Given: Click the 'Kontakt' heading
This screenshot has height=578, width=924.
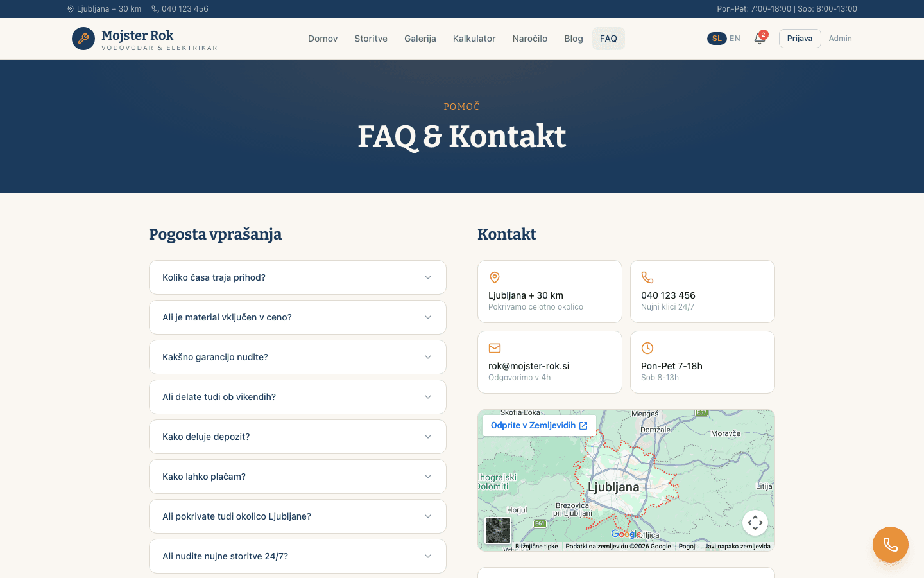Looking at the screenshot, I should [507, 234].
